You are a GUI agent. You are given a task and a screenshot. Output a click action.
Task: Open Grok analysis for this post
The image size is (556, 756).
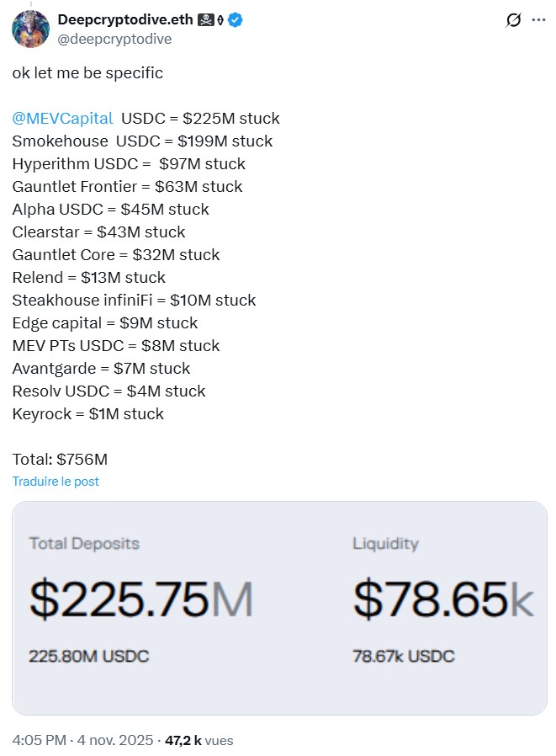click(513, 19)
